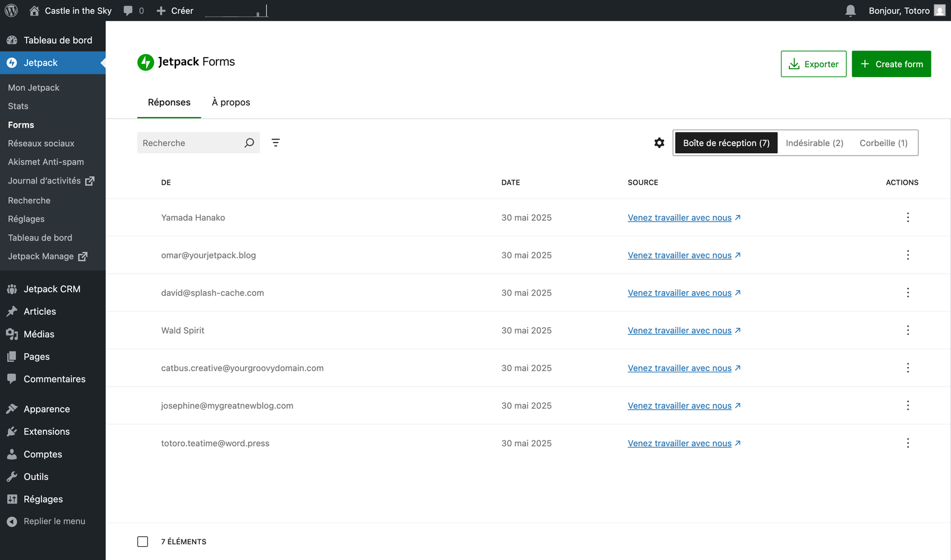
Task: Click the Jetpack Forms logo icon
Action: coord(146,62)
